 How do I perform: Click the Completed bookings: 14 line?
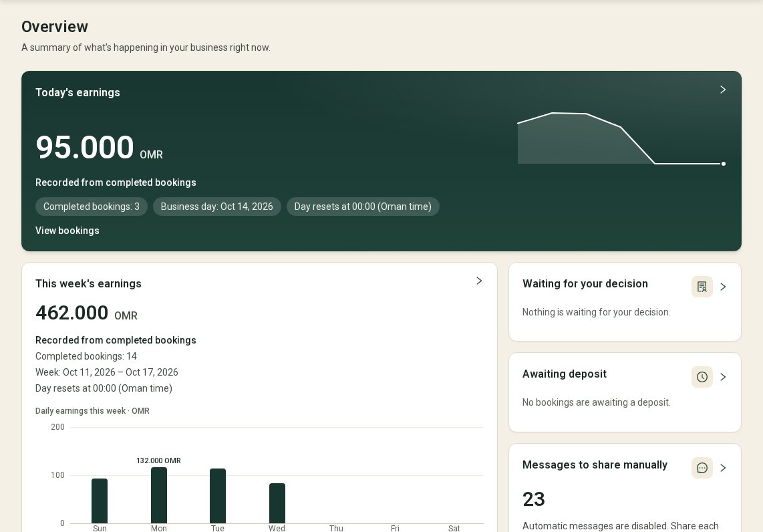tap(86, 356)
